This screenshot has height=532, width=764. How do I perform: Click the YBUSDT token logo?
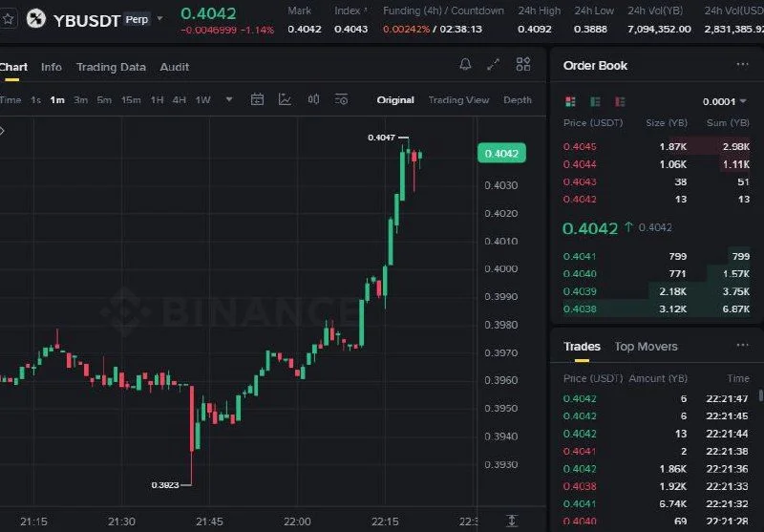pyautogui.click(x=35, y=19)
